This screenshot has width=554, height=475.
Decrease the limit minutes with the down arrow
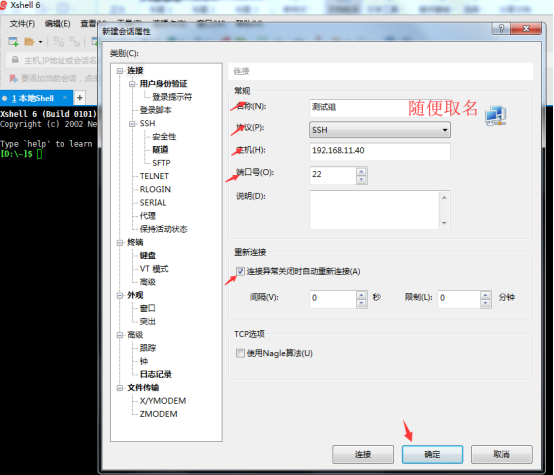486,303
